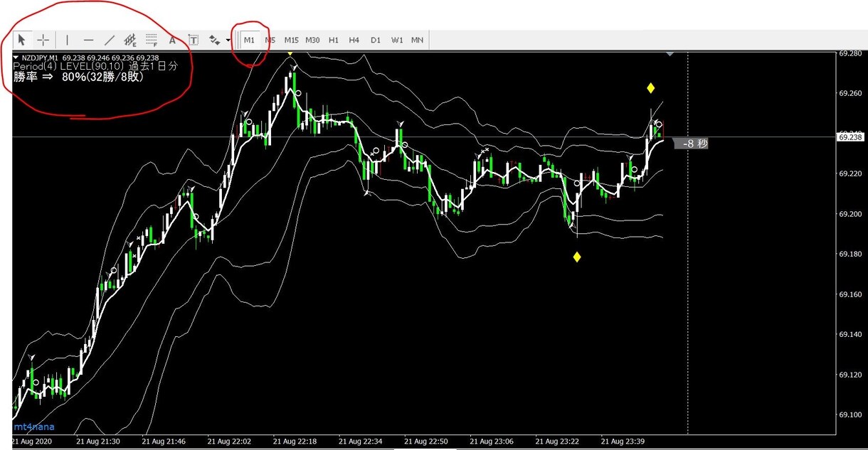Click the NZDJPY,M1 symbol label
868x450 pixels.
tap(40, 58)
